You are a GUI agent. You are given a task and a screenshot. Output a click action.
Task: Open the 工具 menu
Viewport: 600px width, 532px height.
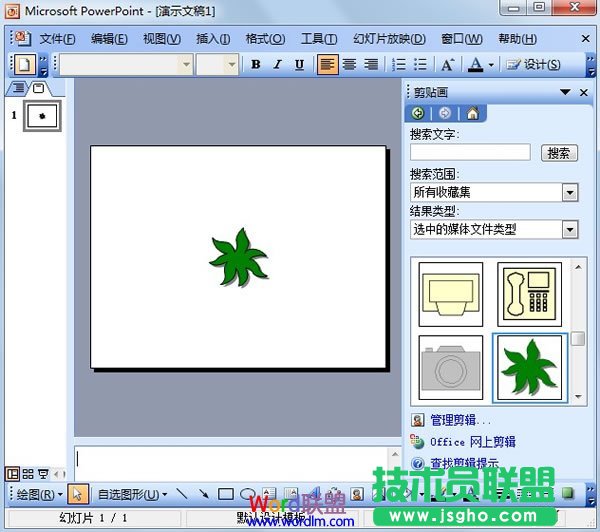coord(319,39)
